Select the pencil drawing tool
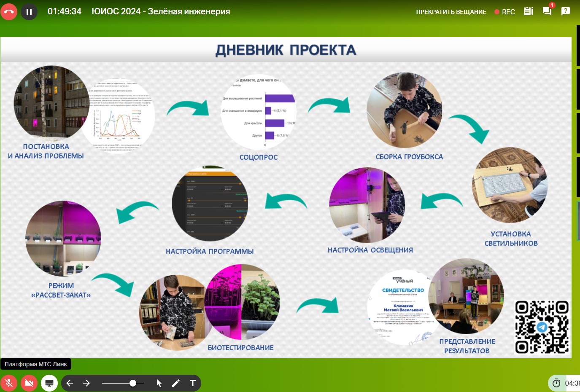The height and width of the screenshot is (392, 580). [x=176, y=383]
